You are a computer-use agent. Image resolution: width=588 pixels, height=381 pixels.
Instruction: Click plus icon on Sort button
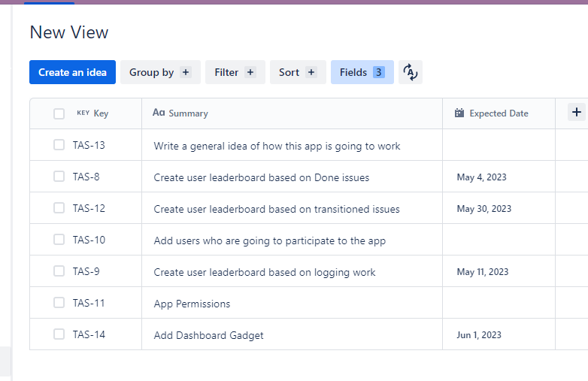[x=311, y=72]
